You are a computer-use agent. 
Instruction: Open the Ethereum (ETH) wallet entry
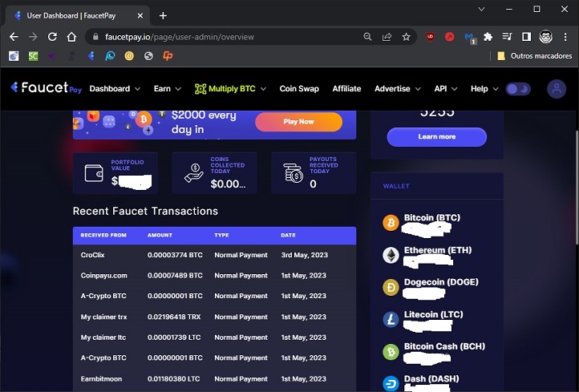[438, 250]
